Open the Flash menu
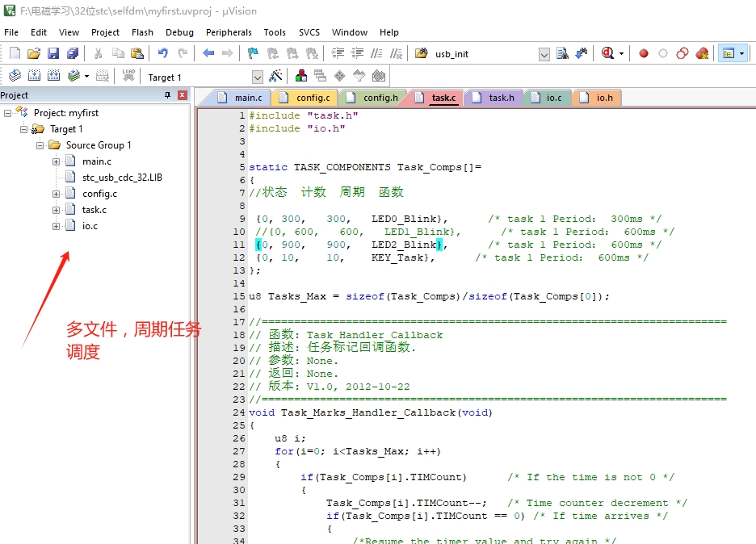 pyautogui.click(x=142, y=32)
